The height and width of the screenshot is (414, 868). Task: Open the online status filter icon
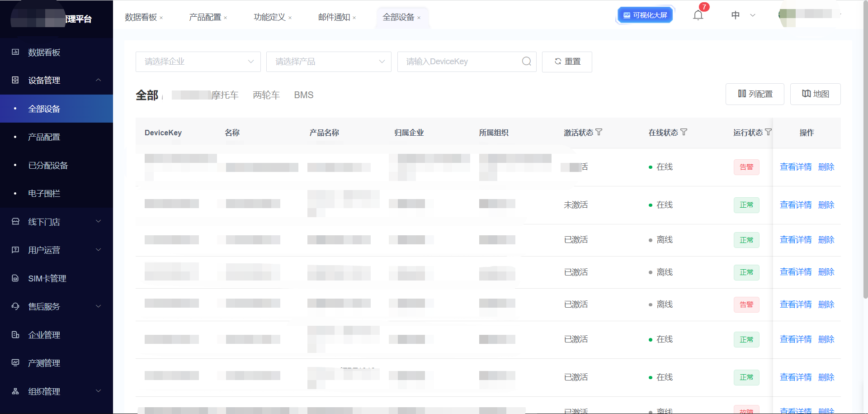(684, 132)
